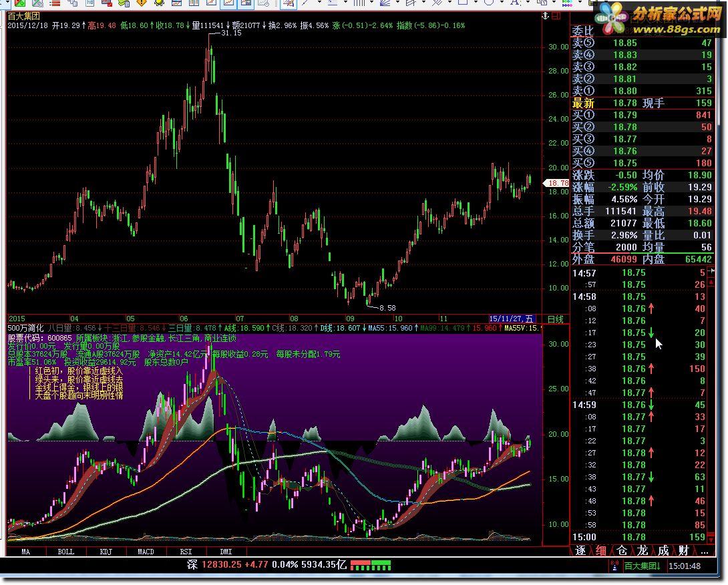The width and height of the screenshot is (728, 585).
Task: Click the 涨幅 -2.59% value
Action: click(622, 188)
